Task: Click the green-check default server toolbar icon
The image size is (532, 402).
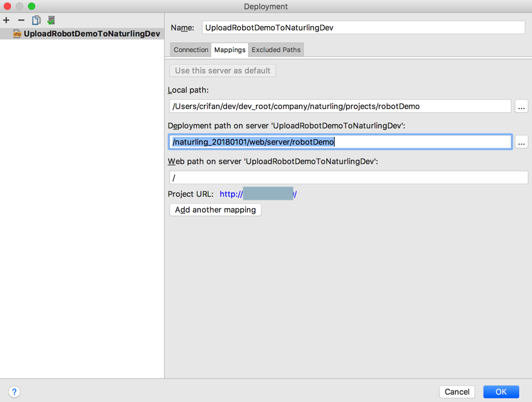Action: (x=51, y=20)
